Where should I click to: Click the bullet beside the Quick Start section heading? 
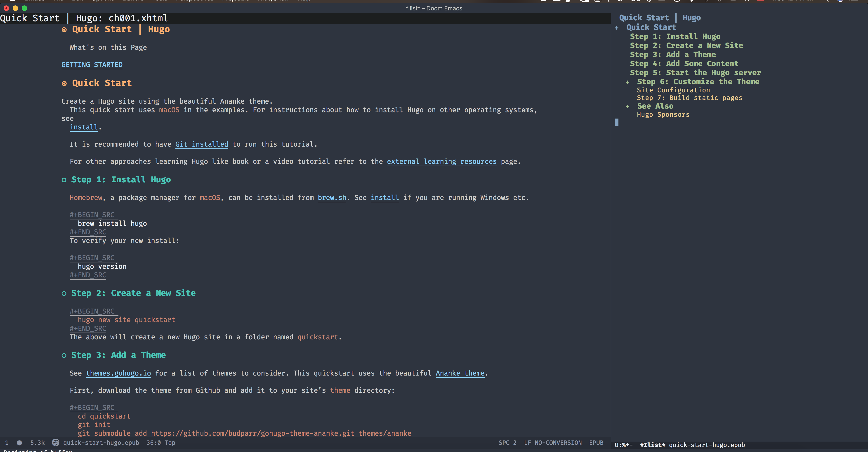(64, 83)
